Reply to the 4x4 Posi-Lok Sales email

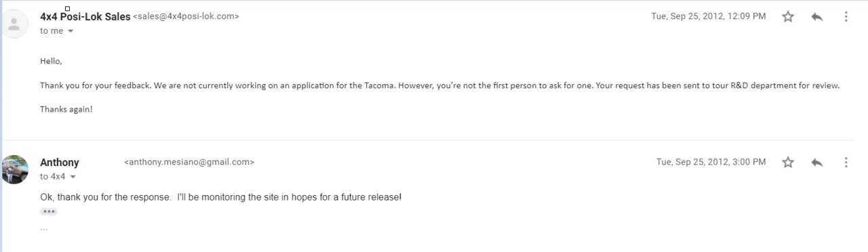point(816,17)
